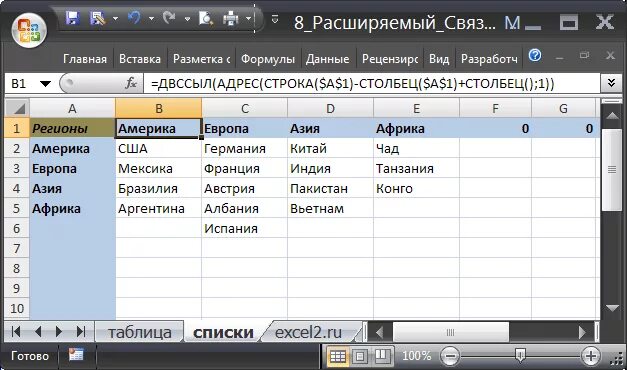Switch to Page Break Preview
The width and height of the screenshot is (627, 370).
click(382, 356)
